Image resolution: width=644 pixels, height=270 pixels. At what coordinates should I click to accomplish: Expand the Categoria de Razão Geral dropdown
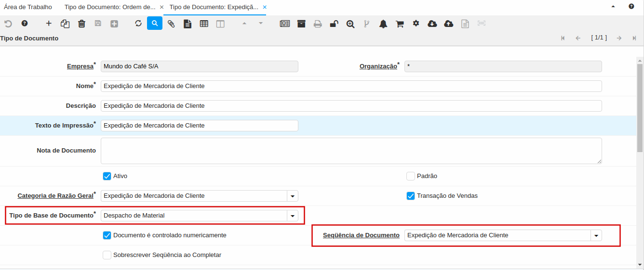(x=293, y=196)
